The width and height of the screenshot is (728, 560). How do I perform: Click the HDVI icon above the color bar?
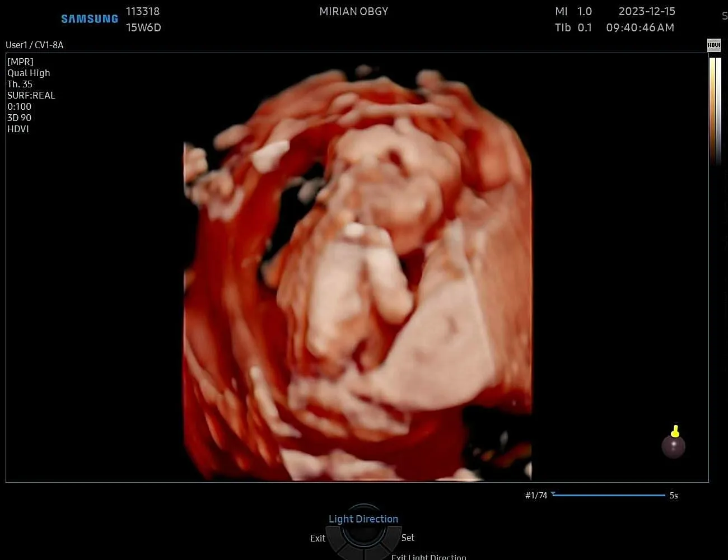coord(713,45)
